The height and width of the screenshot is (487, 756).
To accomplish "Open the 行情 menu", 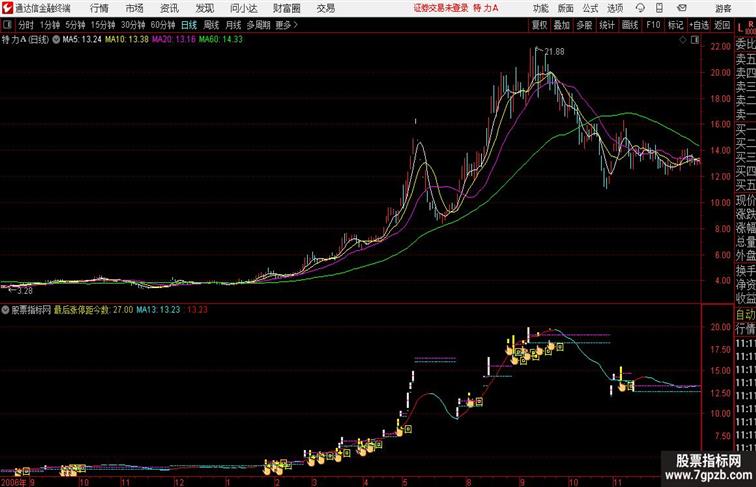I will click(x=99, y=8).
